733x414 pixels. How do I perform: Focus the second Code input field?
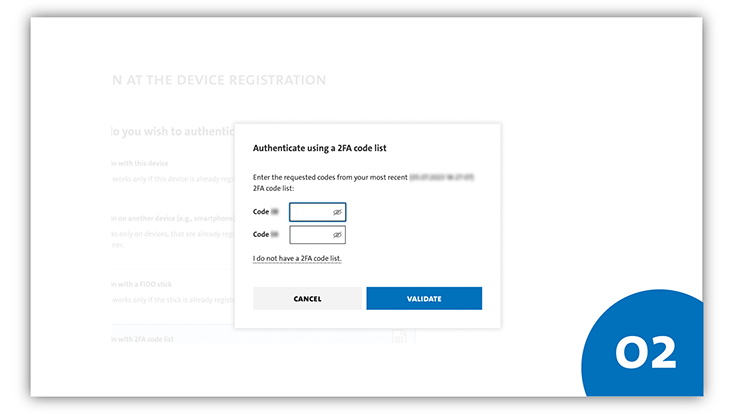(x=310, y=235)
